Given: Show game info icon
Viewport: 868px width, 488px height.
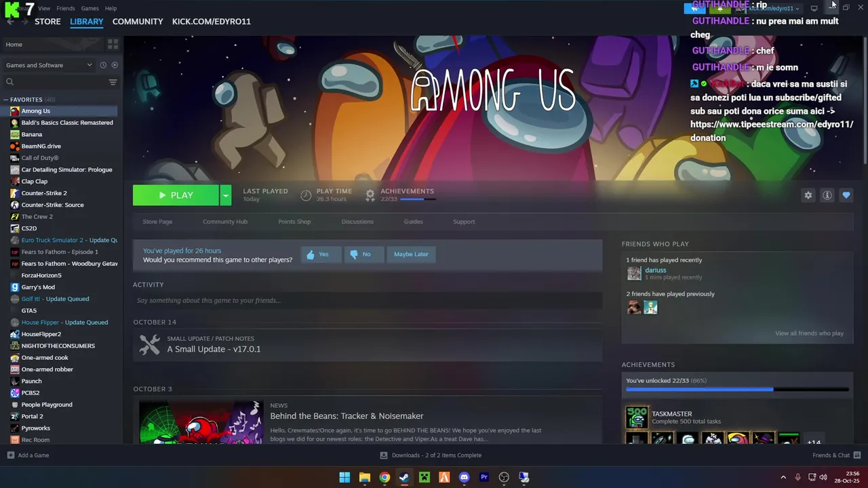Looking at the screenshot, I should (827, 195).
